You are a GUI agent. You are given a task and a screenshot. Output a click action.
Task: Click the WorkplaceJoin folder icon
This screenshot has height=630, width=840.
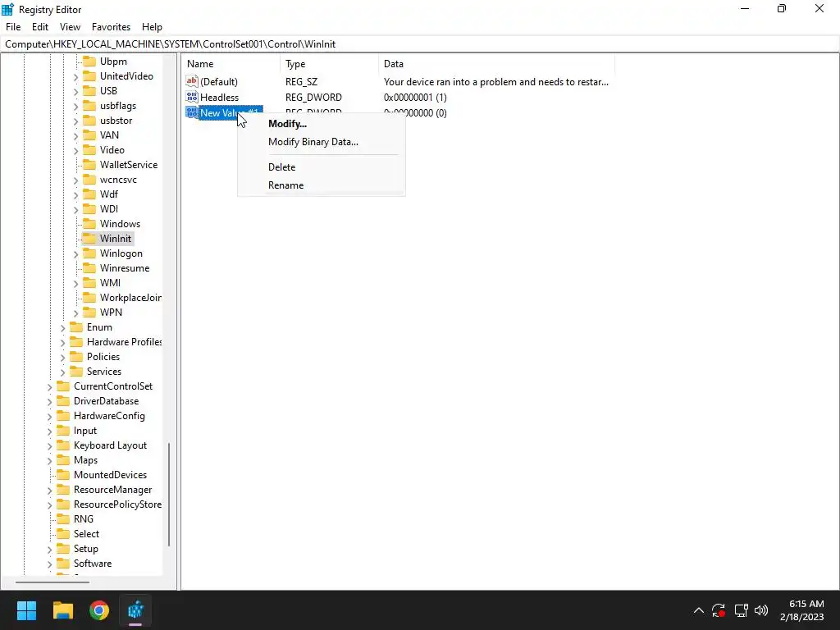pyautogui.click(x=89, y=297)
